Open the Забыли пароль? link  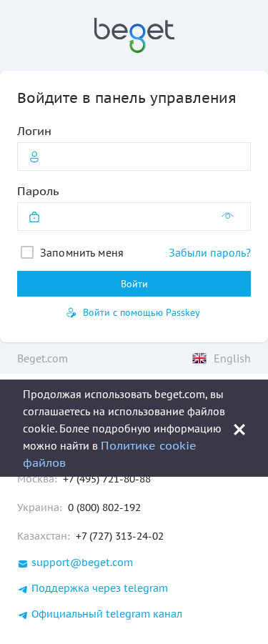click(x=209, y=253)
